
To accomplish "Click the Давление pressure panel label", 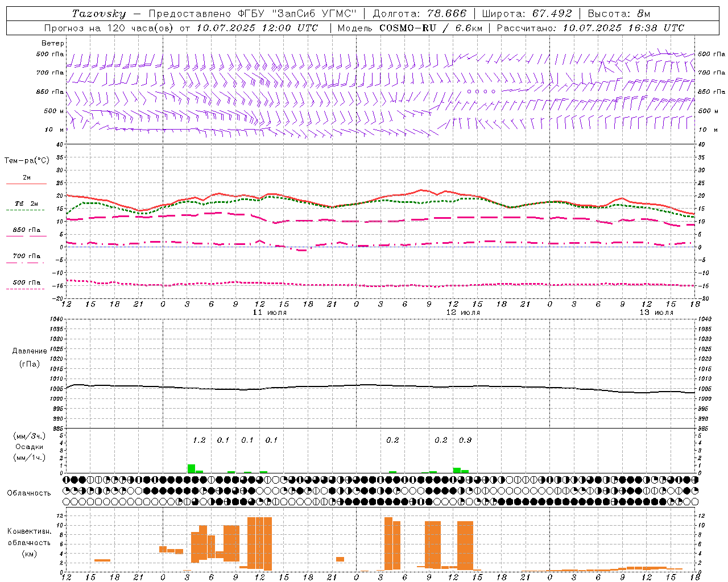I will coord(30,351).
